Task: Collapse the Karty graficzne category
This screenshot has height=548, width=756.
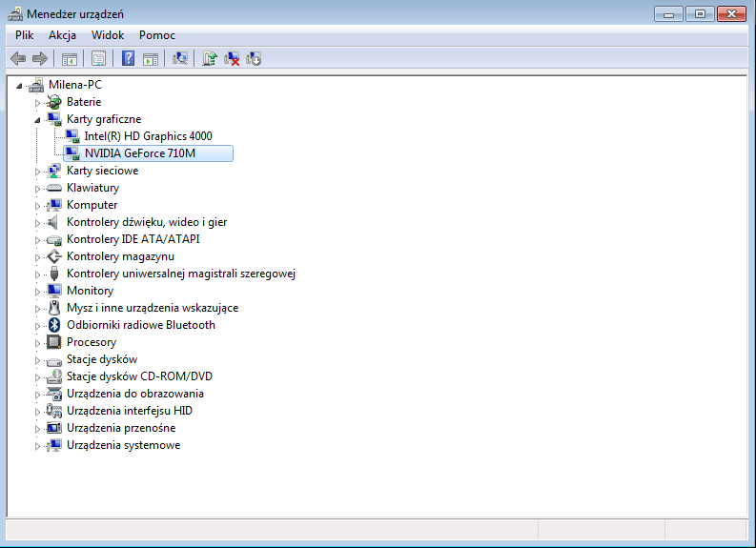Action: coord(37,120)
